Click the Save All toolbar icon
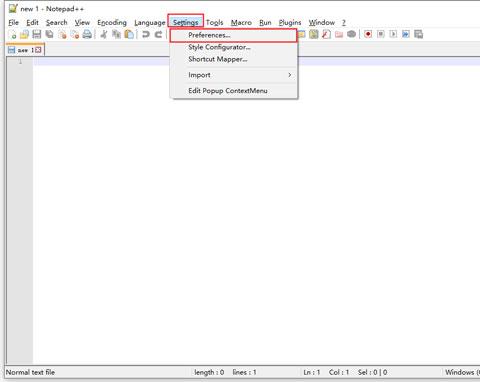Image resolution: width=480 pixels, height=382 pixels. 49,34
